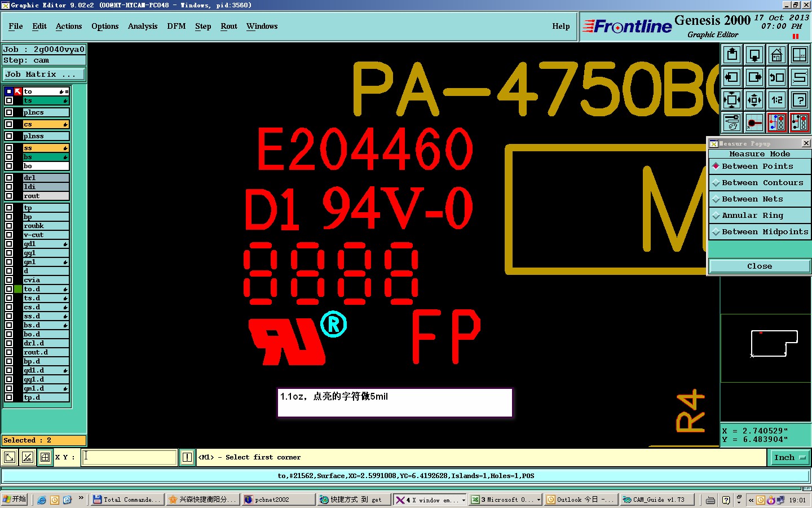Click the pan down icon
The height and width of the screenshot is (508, 812).
pos(754,55)
